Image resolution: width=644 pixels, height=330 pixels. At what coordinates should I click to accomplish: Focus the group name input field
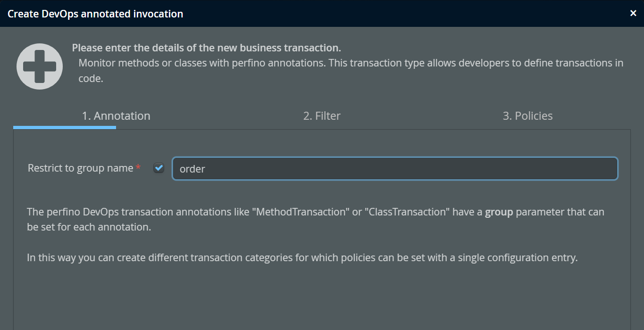click(x=395, y=169)
